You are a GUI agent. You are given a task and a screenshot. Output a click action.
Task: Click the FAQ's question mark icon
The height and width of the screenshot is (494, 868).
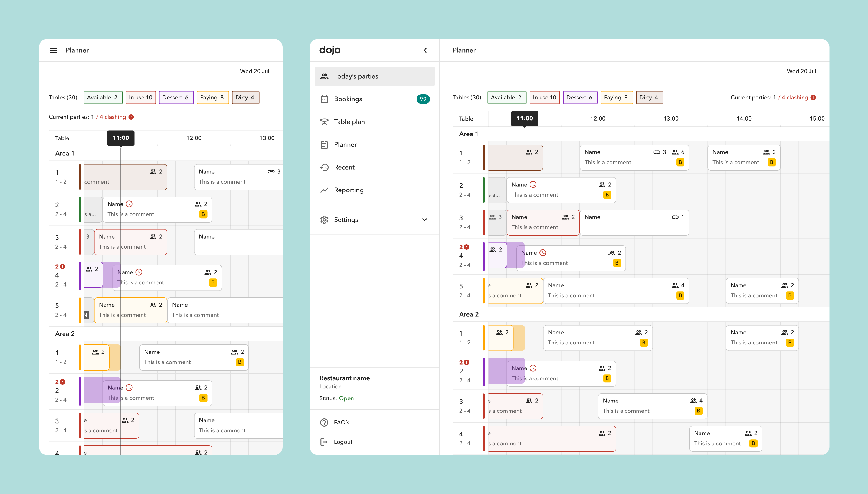click(x=324, y=422)
